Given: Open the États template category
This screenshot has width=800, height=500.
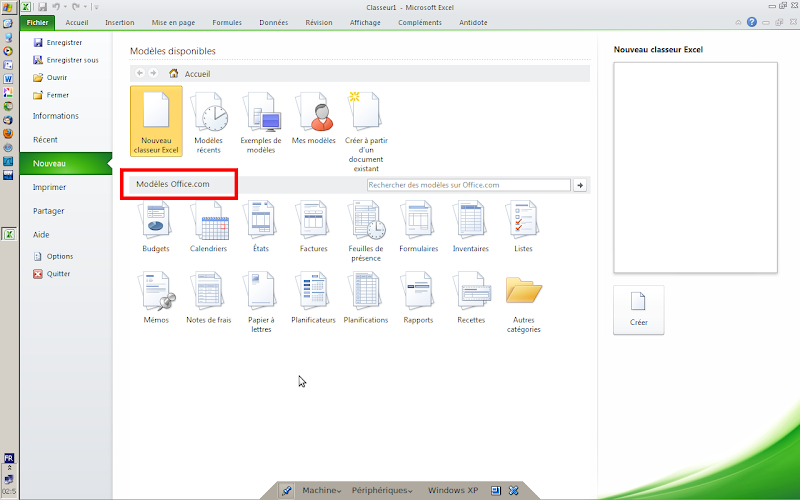Looking at the screenshot, I should (x=261, y=227).
